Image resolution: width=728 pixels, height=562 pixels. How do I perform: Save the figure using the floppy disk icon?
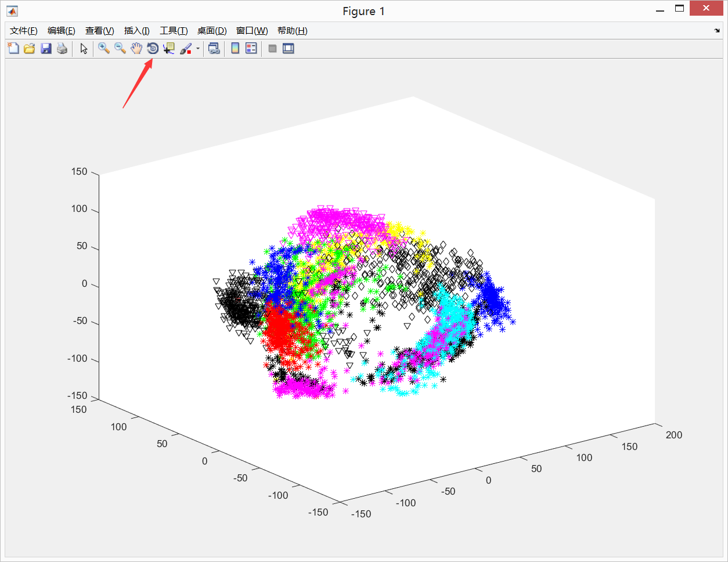[x=46, y=49]
